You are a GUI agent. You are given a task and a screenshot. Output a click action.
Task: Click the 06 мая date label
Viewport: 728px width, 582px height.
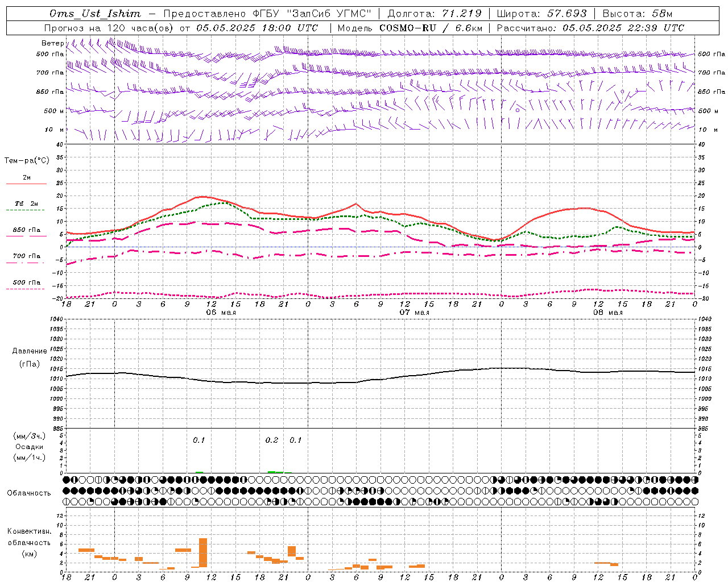221,313
